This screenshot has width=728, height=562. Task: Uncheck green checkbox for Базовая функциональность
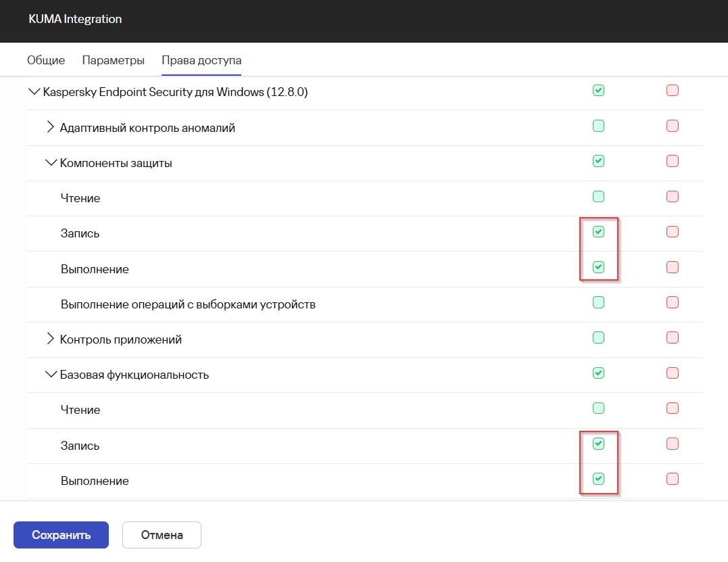[x=598, y=373]
